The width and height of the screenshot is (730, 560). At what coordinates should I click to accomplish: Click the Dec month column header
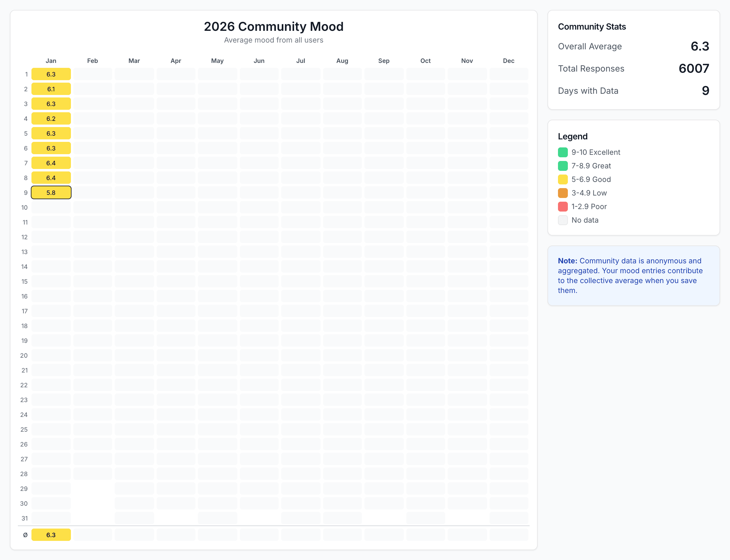point(508,61)
